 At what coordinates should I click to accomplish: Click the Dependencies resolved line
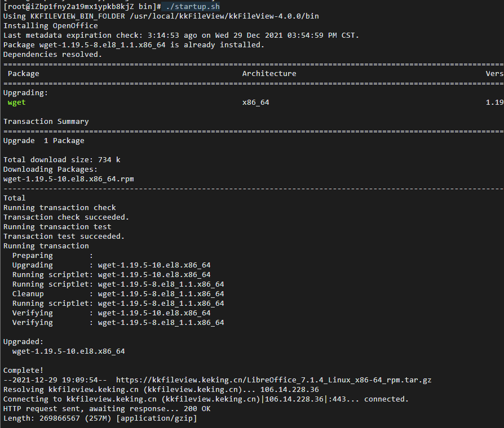(x=52, y=55)
